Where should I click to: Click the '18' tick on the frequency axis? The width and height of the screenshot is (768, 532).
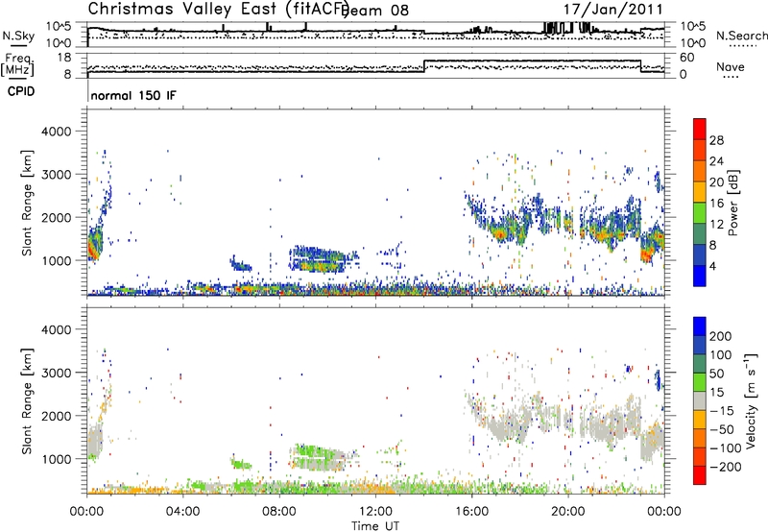pos(64,58)
